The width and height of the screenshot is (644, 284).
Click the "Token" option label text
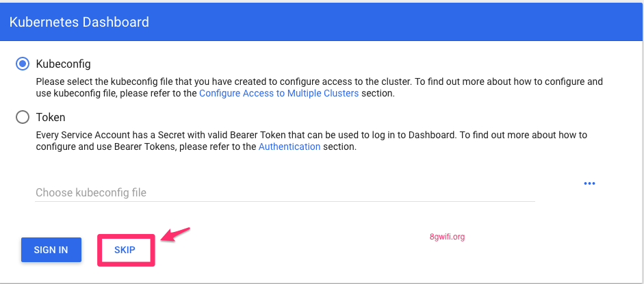tap(51, 117)
